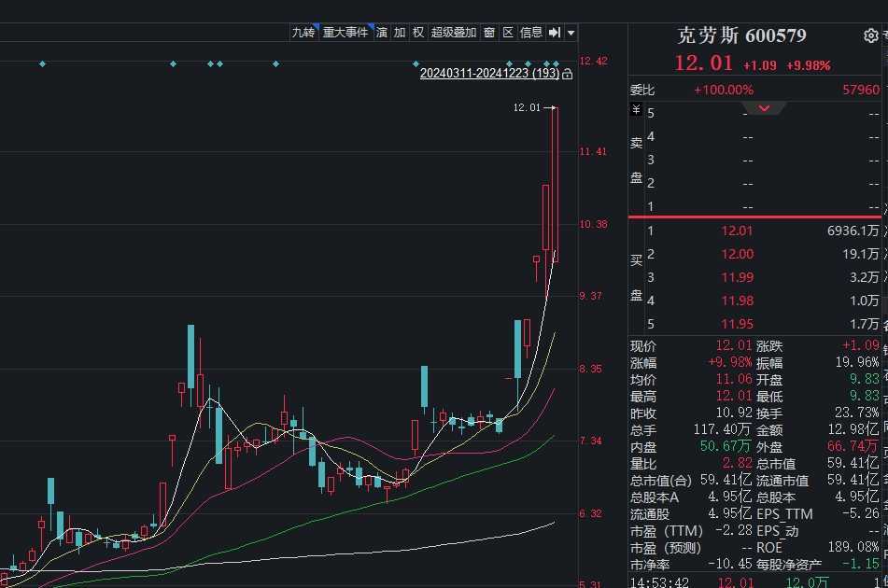Expand the red chevron above the sell orders

pos(764,108)
